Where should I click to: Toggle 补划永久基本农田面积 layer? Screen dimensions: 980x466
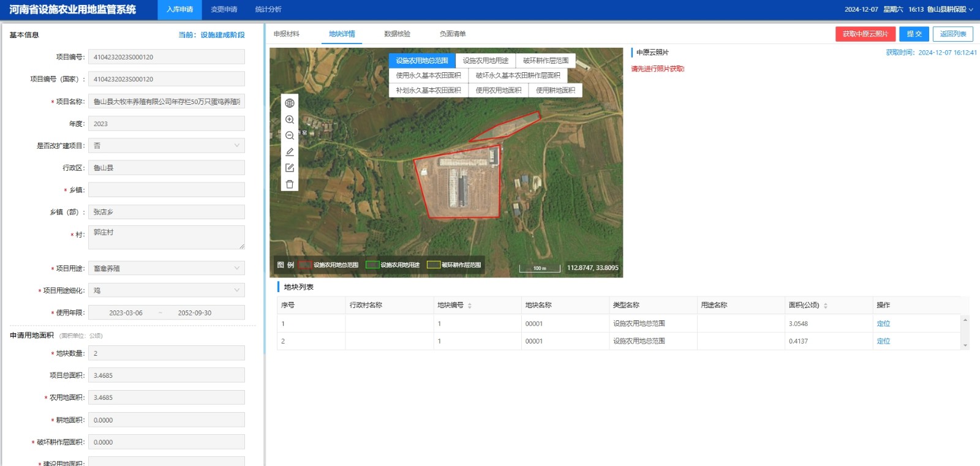point(428,90)
